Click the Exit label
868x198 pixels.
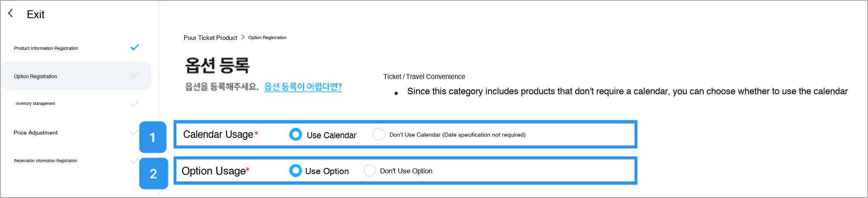[36, 14]
